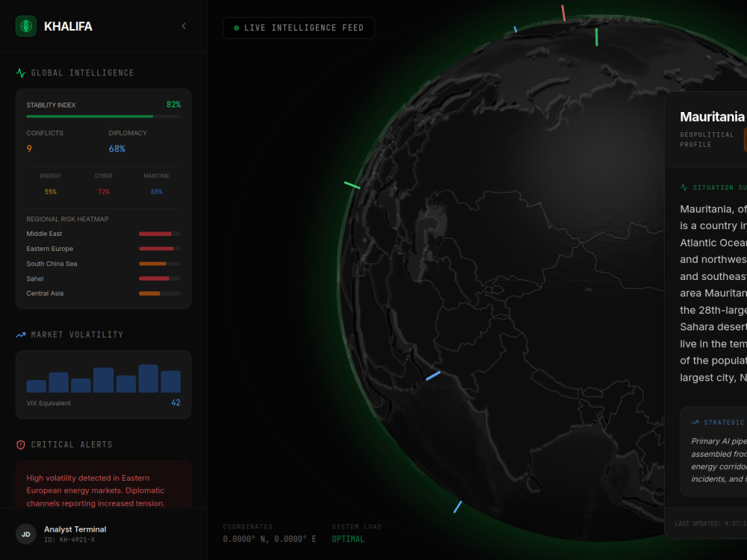This screenshot has width=747, height=560.
Task: Click the Maritime 88% metric
Action: coord(157,191)
